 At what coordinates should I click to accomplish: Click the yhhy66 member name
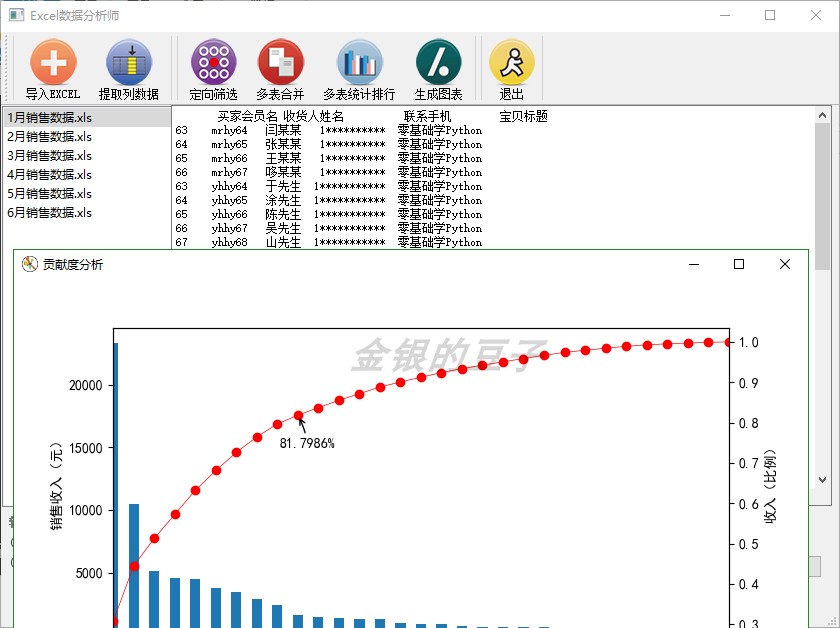(x=229, y=214)
